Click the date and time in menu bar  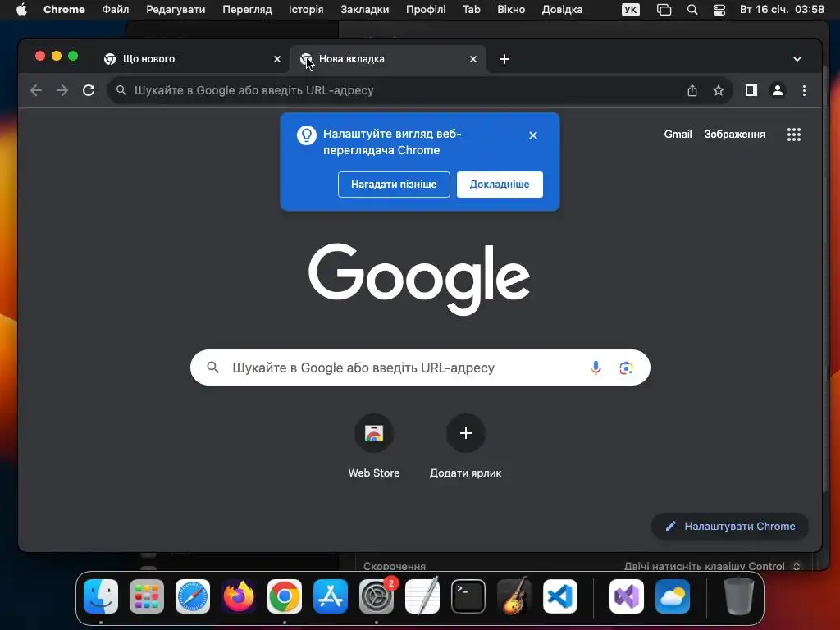point(782,10)
